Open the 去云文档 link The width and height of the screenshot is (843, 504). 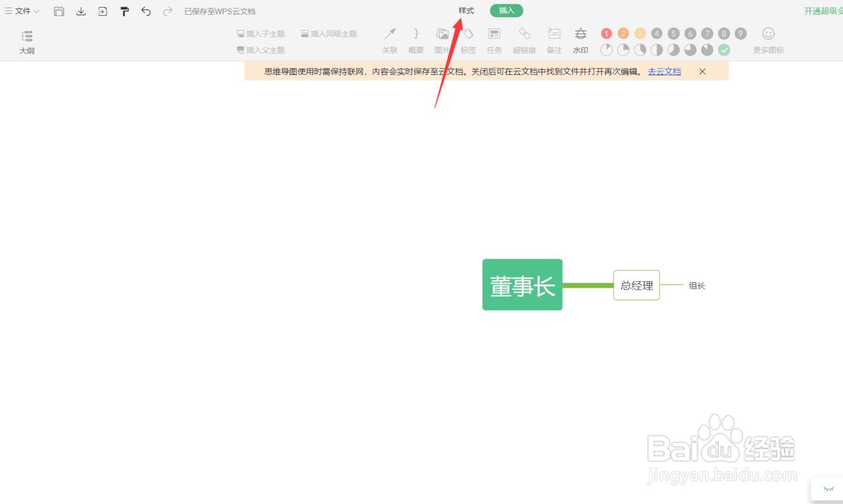(x=664, y=72)
